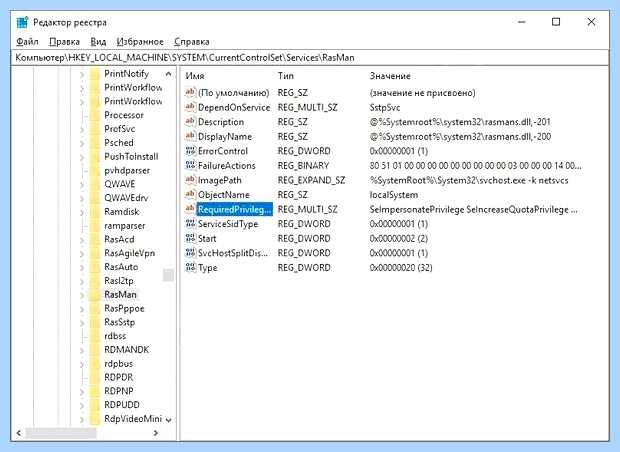Click the folder icon of RDMANDK key
Screen dimensions: 620x452
click(x=94, y=350)
